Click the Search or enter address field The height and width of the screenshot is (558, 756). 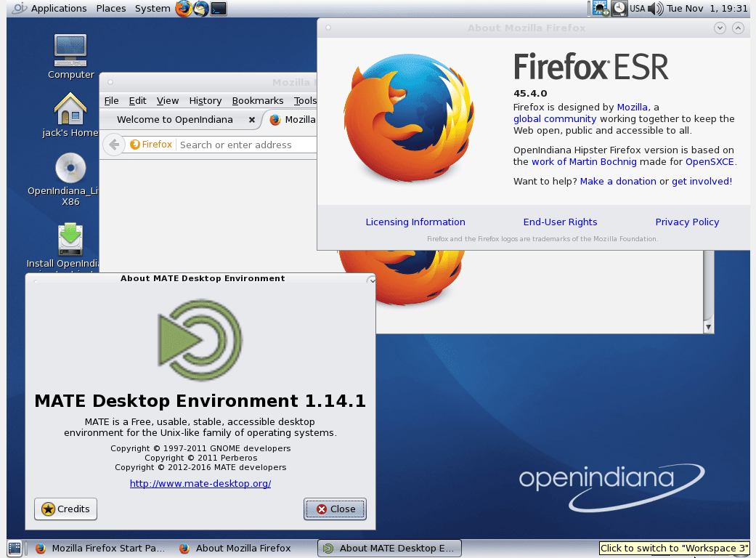click(x=247, y=145)
